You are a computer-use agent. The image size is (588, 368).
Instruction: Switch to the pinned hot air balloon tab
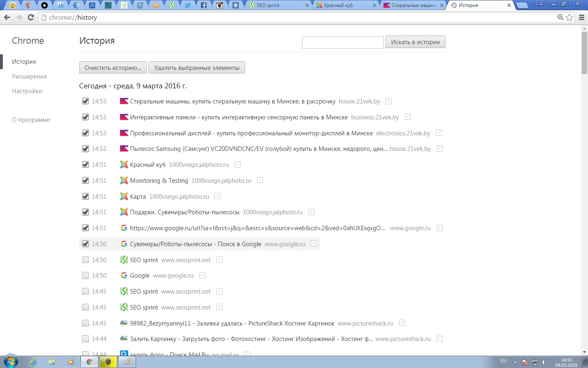tap(29, 5)
